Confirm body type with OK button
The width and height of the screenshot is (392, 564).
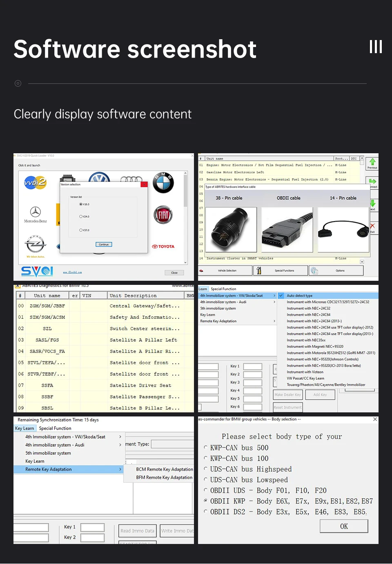point(344,526)
